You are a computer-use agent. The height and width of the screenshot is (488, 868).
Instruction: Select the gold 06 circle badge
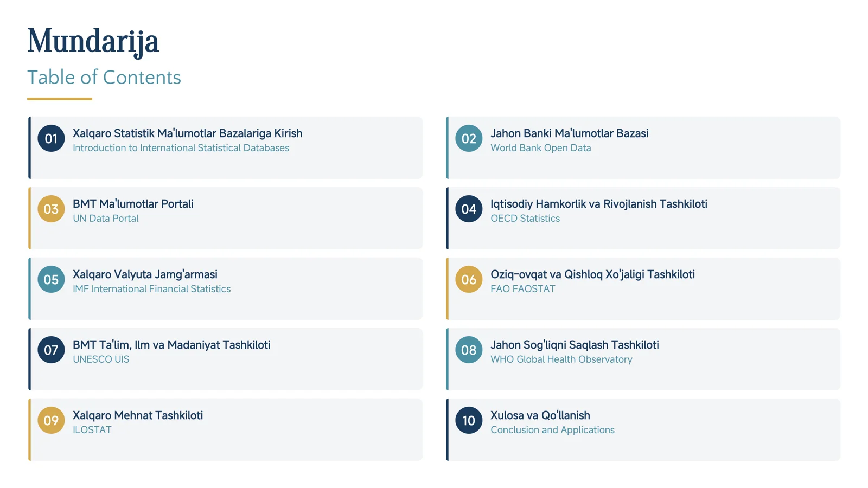click(469, 279)
